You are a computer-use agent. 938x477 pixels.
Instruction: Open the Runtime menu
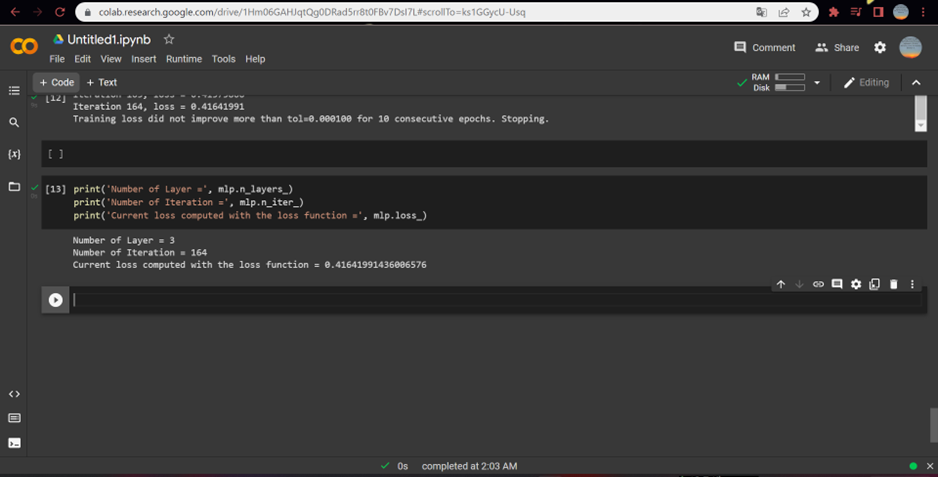[184, 59]
